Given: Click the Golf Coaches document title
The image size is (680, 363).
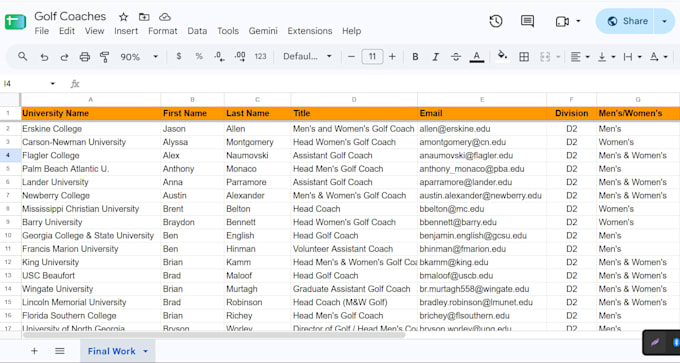Looking at the screenshot, I should [x=70, y=16].
